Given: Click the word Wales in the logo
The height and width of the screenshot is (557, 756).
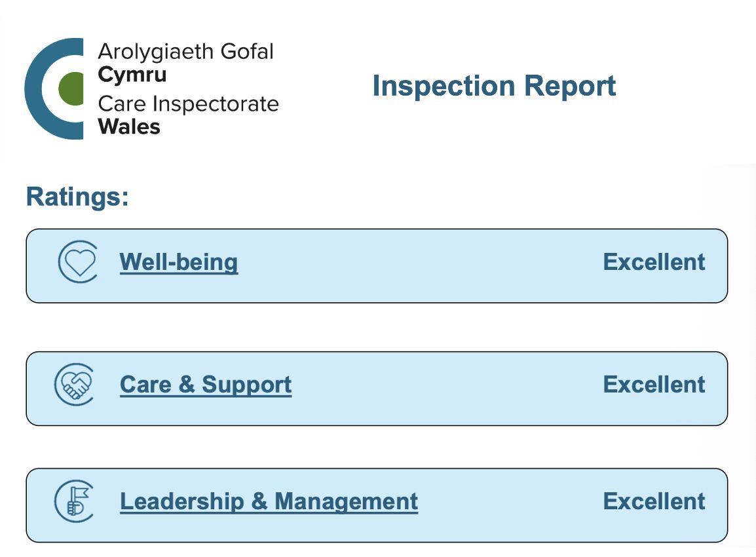Looking at the screenshot, I should point(129,127).
